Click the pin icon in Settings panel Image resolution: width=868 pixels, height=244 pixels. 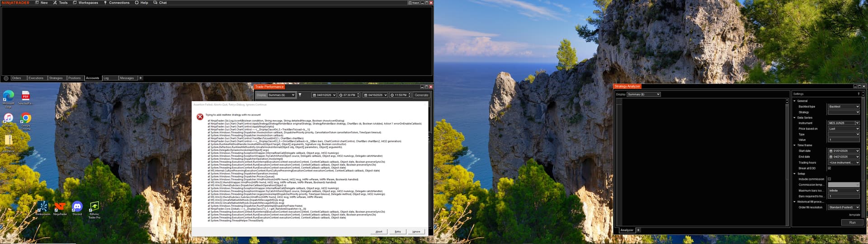[859, 94]
